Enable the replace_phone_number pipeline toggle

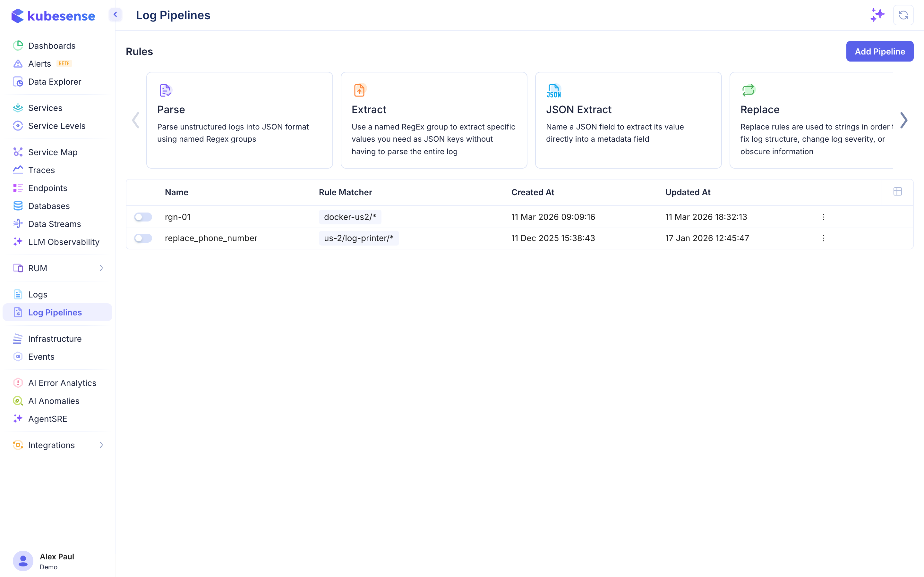click(x=143, y=238)
